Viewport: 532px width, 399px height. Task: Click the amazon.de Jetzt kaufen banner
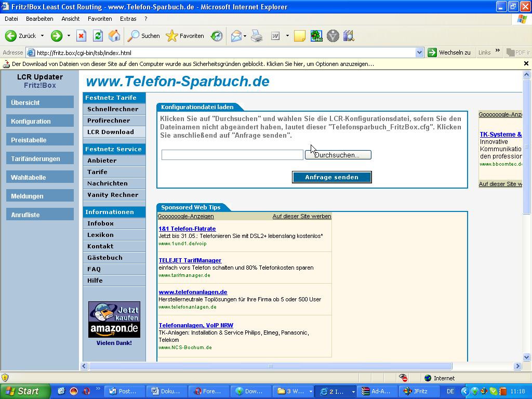pyautogui.click(x=114, y=320)
